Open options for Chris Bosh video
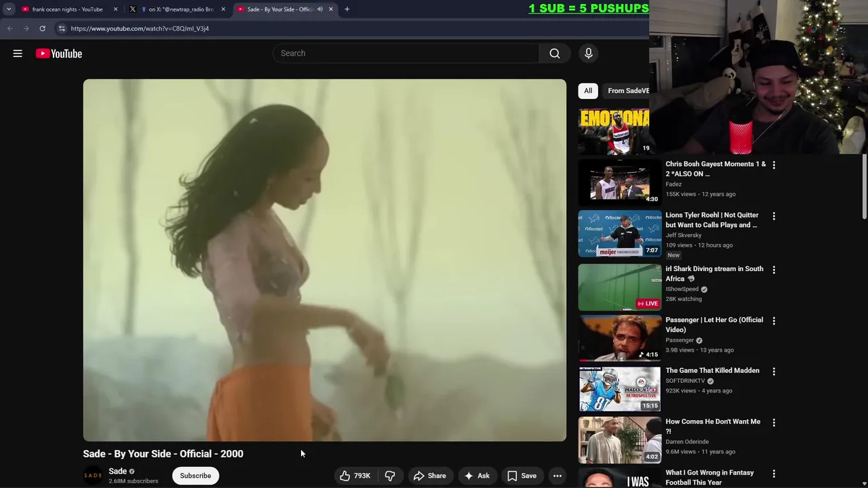868x488 pixels. (774, 165)
